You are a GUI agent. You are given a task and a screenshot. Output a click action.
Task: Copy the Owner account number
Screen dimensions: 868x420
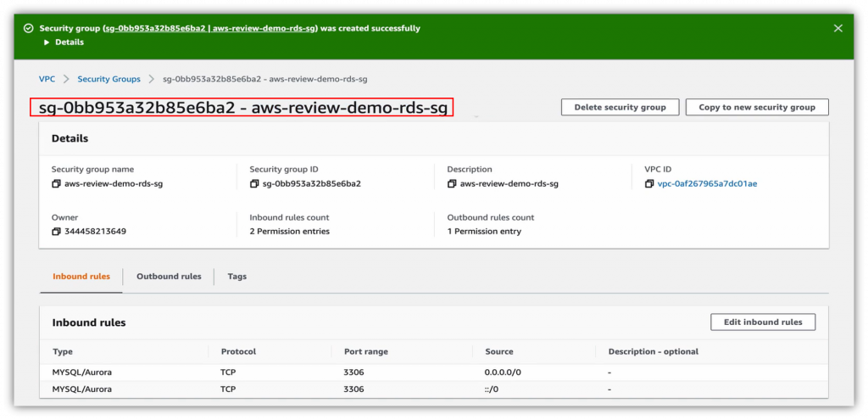pyautogui.click(x=55, y=232)
